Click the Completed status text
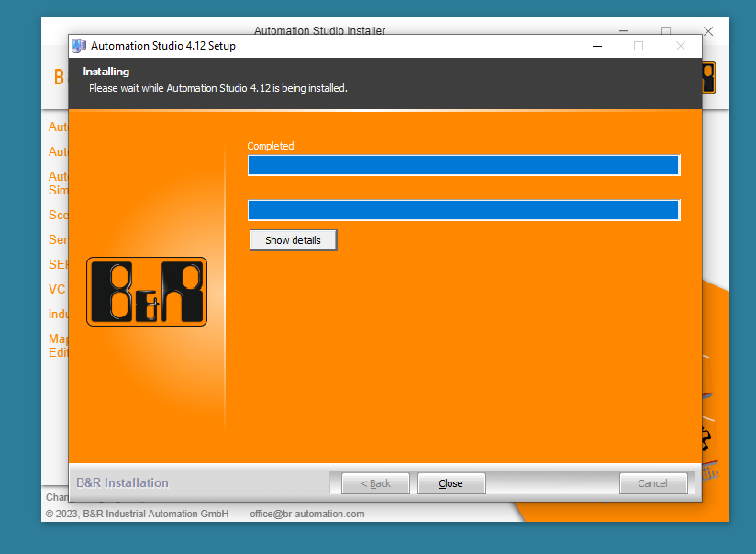756x554 pixels. click(x=271, y=146)
